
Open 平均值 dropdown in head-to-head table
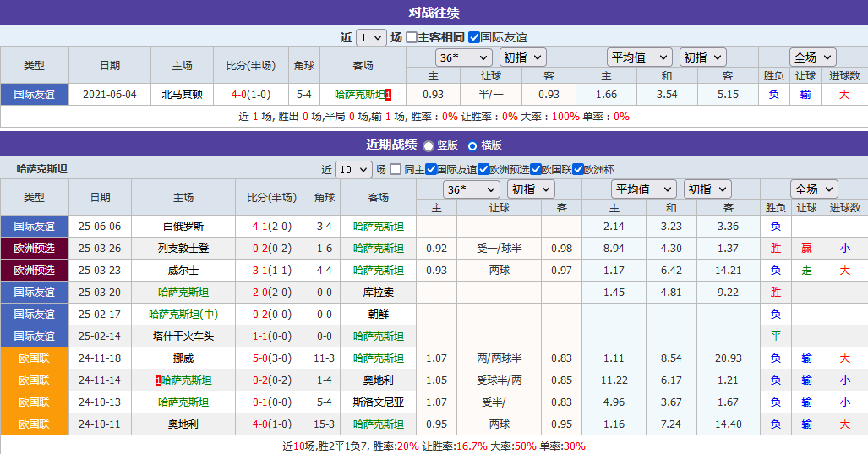click(639, 57)
